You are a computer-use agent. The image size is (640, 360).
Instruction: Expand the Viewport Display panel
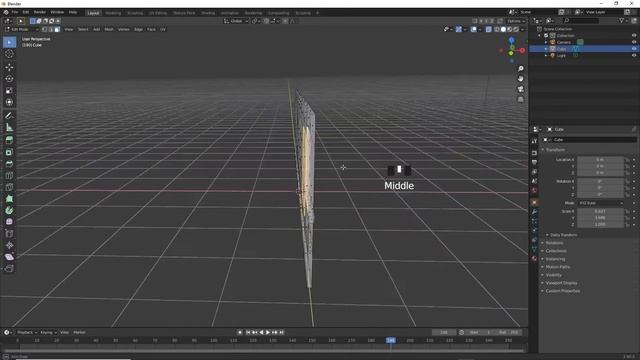[561, 283]
